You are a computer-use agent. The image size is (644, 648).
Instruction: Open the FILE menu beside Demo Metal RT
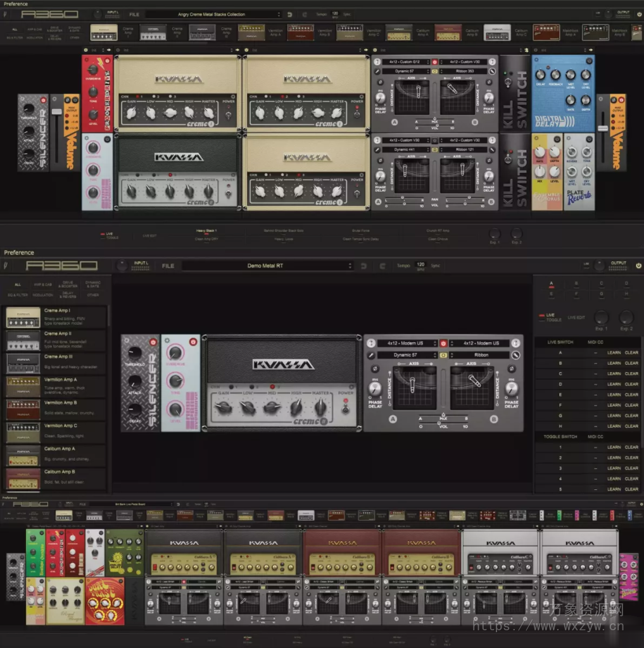tap(167, 266)
